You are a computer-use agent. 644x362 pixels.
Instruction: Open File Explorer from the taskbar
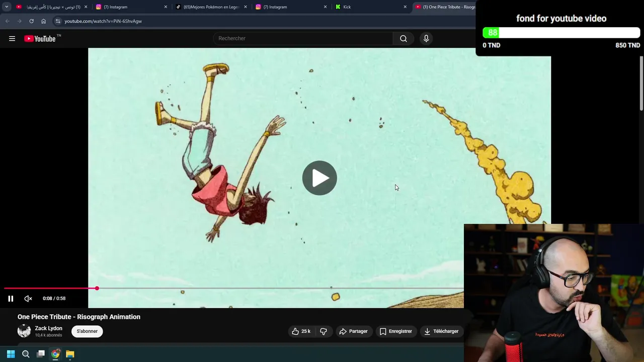click(70, 354)
